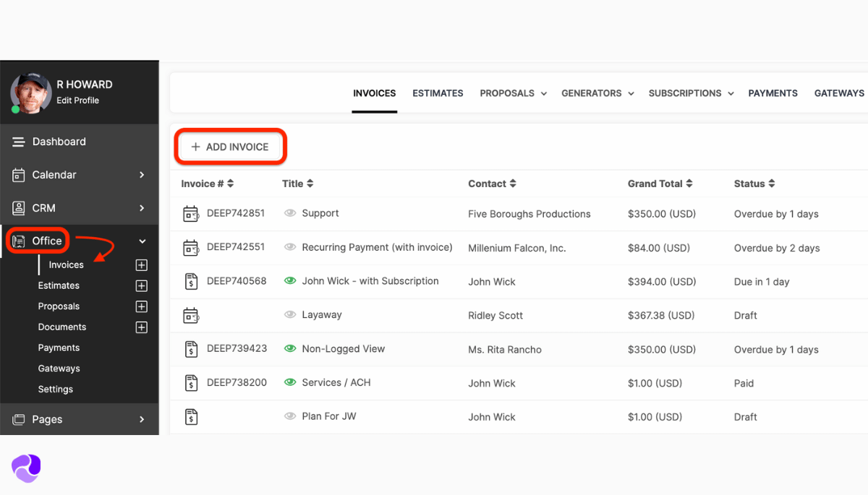Select the CRM sidebar icon
The height and width of the screenshot is (495, 868).
(x=20, y=207)
